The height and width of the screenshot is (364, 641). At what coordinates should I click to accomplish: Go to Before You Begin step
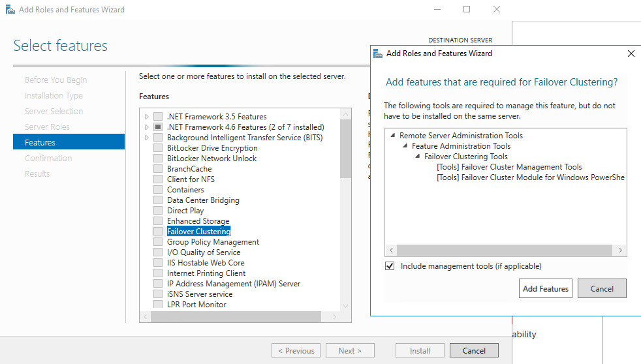[x=55, y=80]
